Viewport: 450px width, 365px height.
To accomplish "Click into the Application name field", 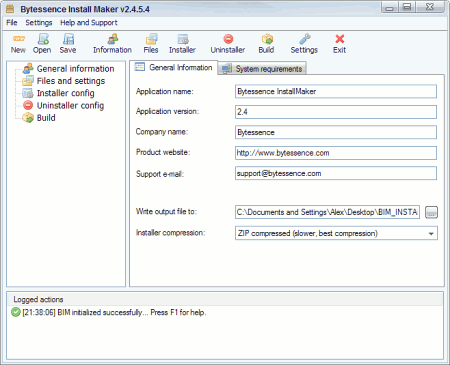I will tap(336, 91).
